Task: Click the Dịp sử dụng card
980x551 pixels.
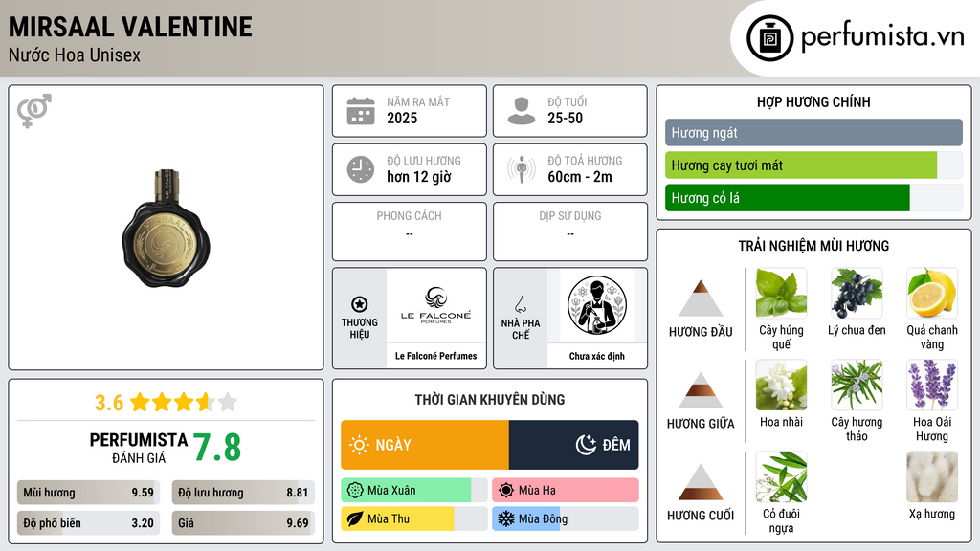Action: tap(570, 231)
